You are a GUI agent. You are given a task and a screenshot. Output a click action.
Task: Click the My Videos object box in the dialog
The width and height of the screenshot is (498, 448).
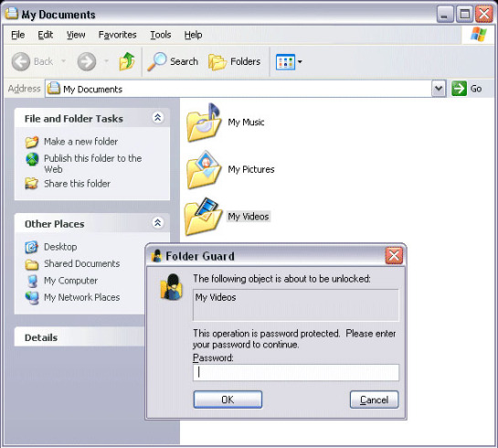tap(296, 304)
